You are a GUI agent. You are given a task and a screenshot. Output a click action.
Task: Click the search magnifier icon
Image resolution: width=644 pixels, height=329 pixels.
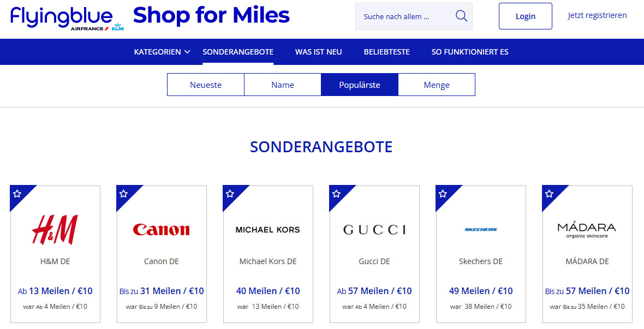coord(461,16)
